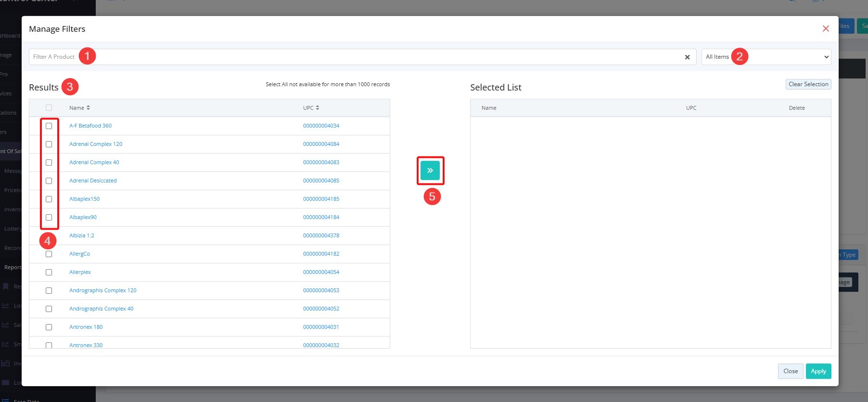
Task: Click UPC 000000004054
Action: pyautogui.click(x=321, y=272)
